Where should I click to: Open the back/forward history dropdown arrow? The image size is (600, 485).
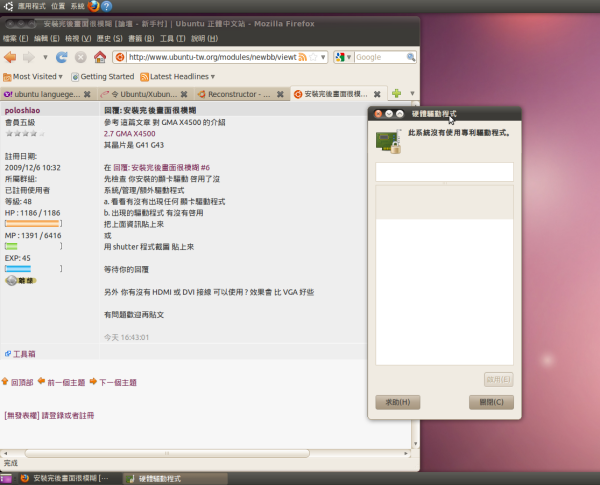click(45, 57)
